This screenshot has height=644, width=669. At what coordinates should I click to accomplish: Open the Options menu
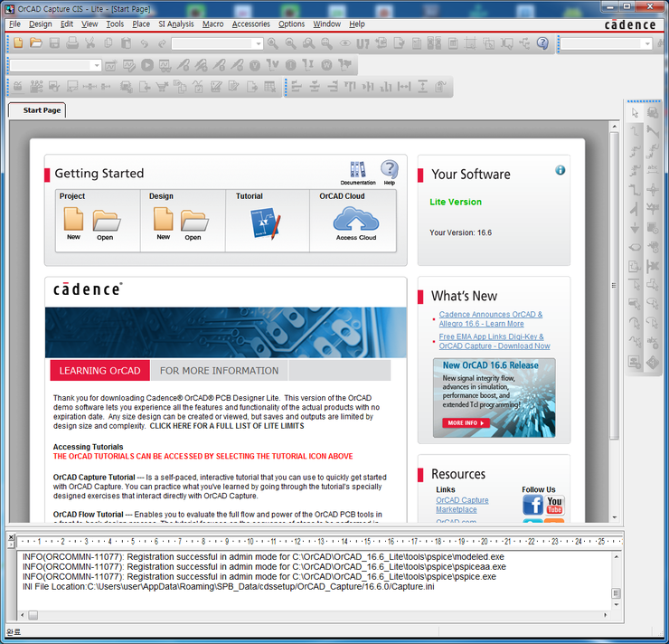tap(291, 24)
